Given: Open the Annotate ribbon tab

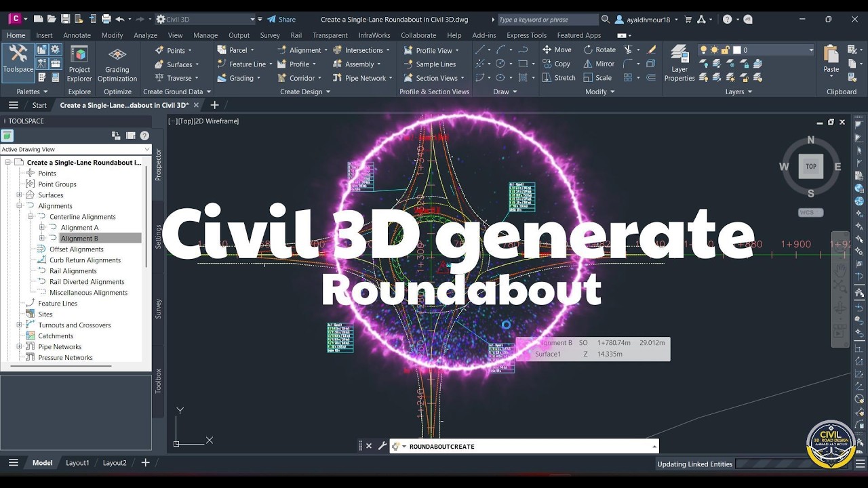Looking at the screenshot, I should coord(77,35).
